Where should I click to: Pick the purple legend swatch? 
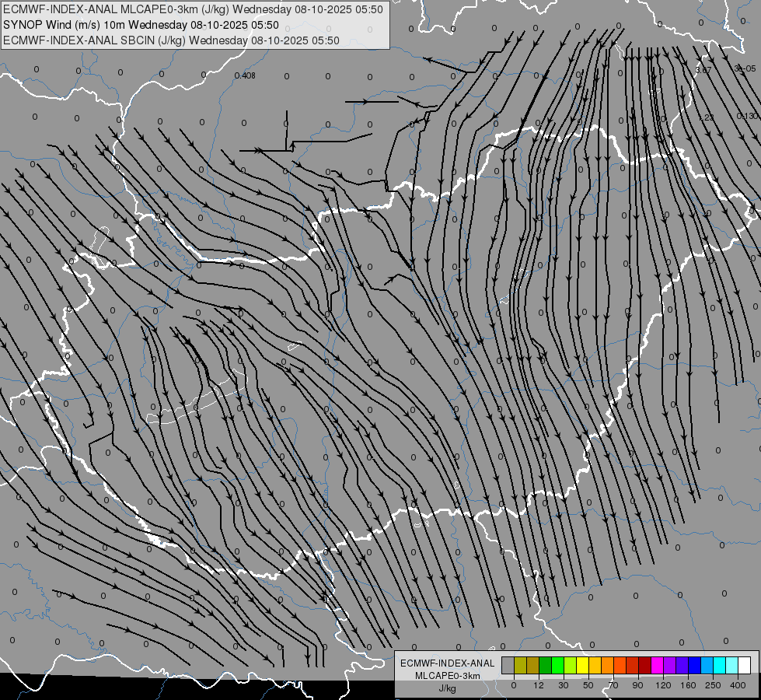670,666
